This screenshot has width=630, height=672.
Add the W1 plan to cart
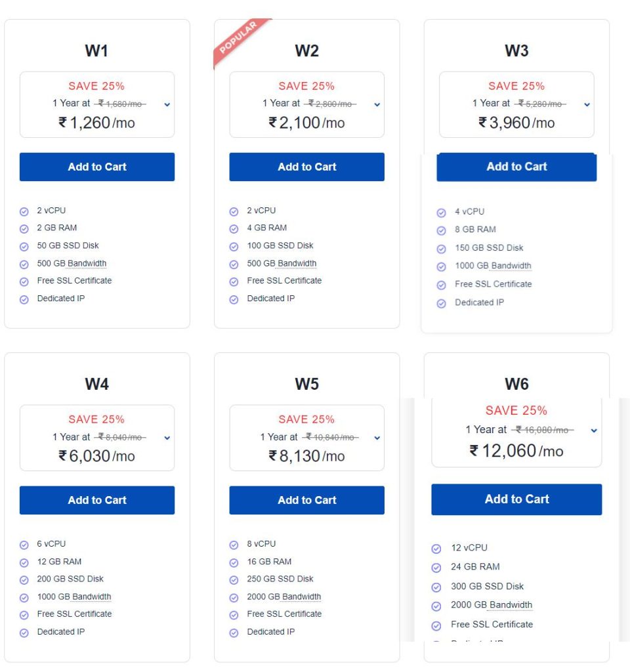(97, 167)
